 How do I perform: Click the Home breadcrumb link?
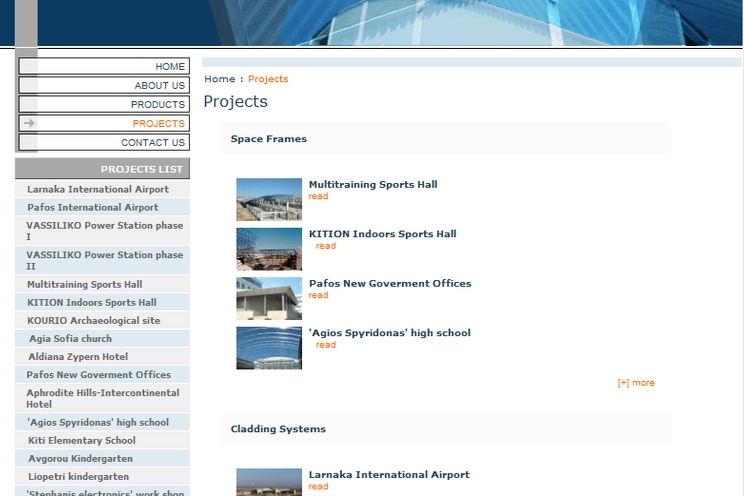[220, 79]
